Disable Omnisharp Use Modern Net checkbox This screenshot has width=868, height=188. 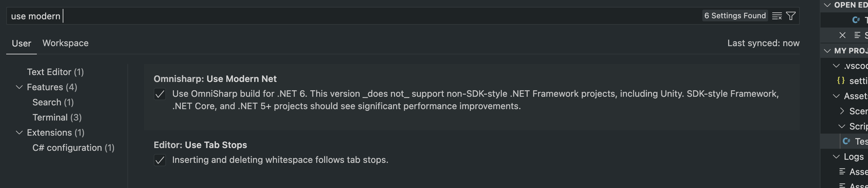point(160,94)
